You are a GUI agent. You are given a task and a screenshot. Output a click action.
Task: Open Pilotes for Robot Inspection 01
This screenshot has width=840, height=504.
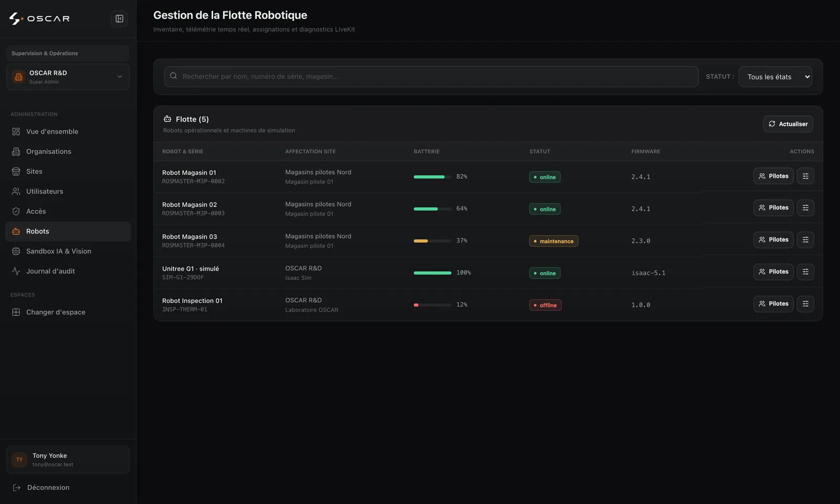(773, 304)
